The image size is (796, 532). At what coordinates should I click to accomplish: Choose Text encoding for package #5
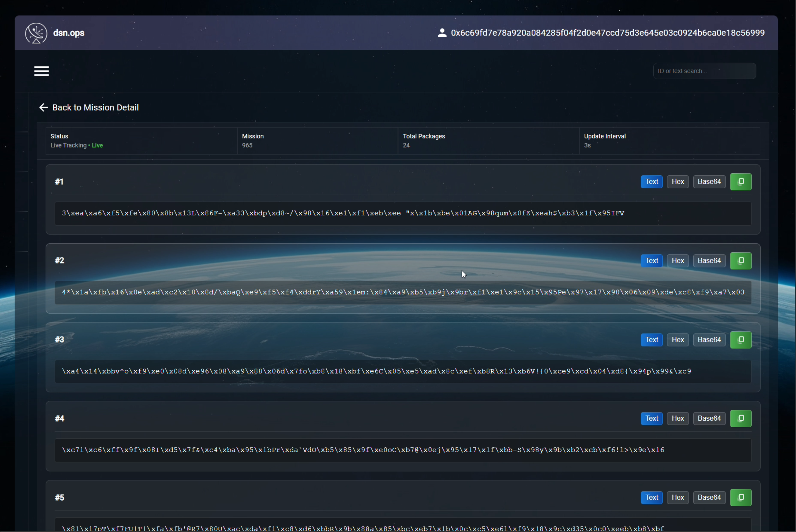pos(651,498)
